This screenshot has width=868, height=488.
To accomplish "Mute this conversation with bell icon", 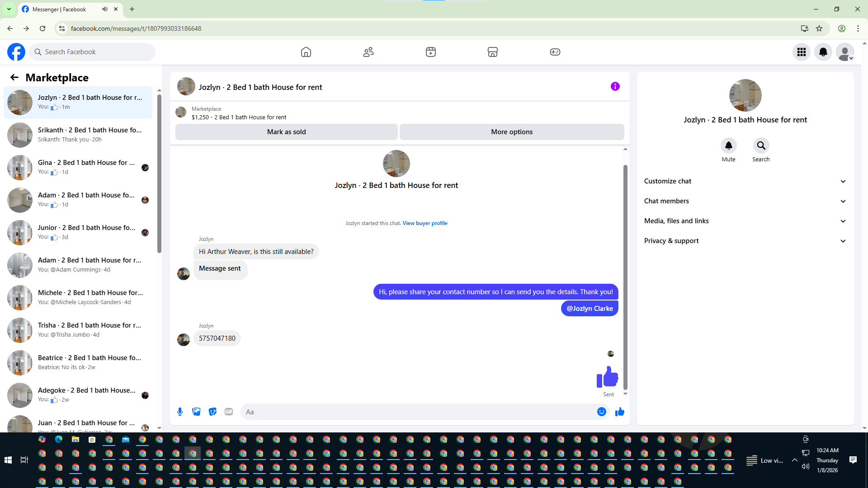I will click(x=729, y=145).
